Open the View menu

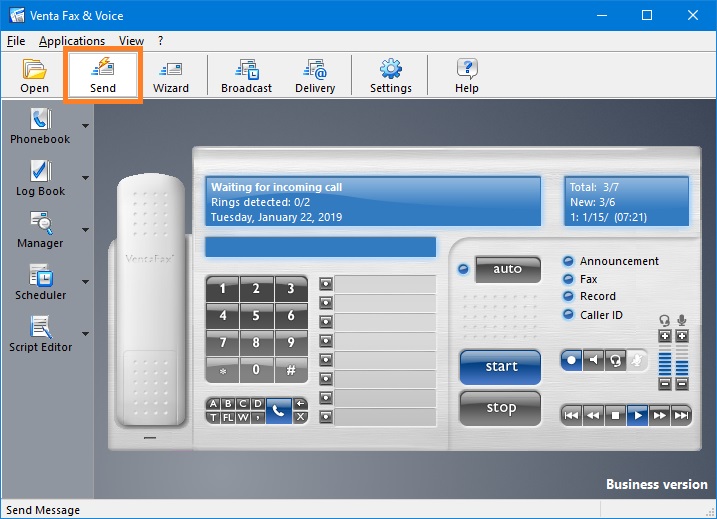[131, 41]
